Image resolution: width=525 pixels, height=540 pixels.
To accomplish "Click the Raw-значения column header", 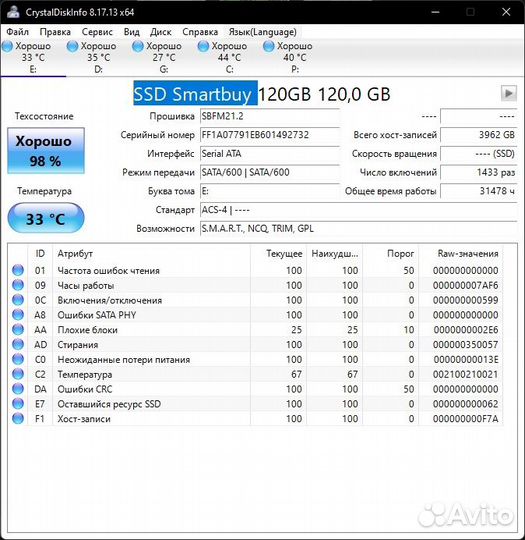I will coord(461,254).
